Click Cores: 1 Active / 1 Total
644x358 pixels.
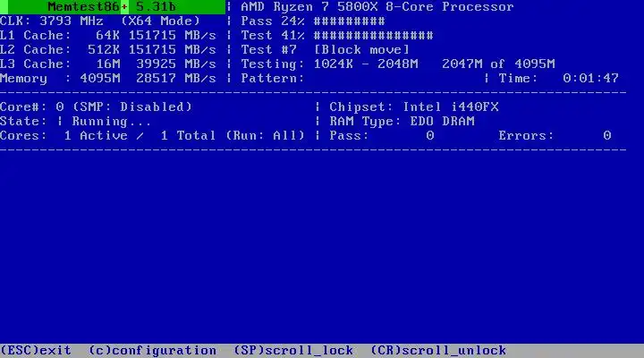[108, 136]
